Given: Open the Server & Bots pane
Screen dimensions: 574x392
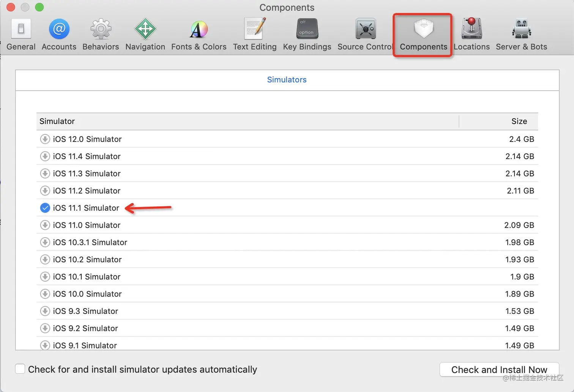Looking at the screenshot, I should 521,35.
